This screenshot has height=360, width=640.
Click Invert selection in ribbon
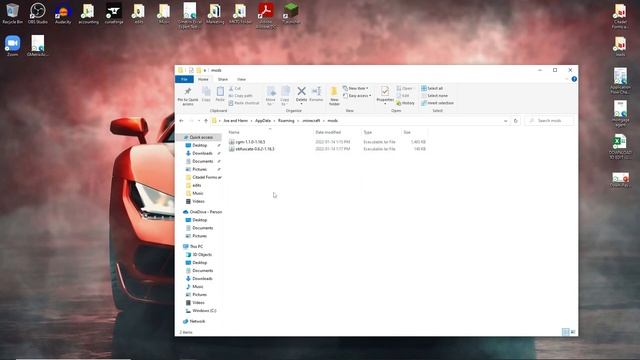(x=438, y=103)
